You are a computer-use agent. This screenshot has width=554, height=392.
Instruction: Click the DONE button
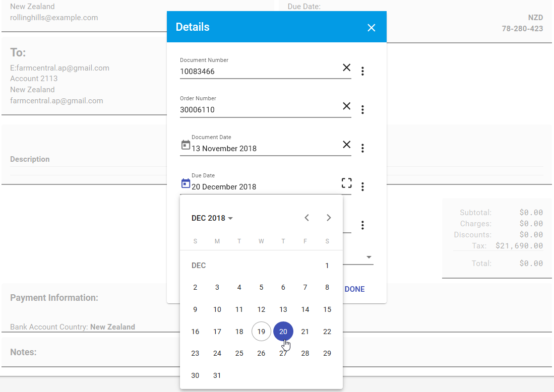[354, 289]
